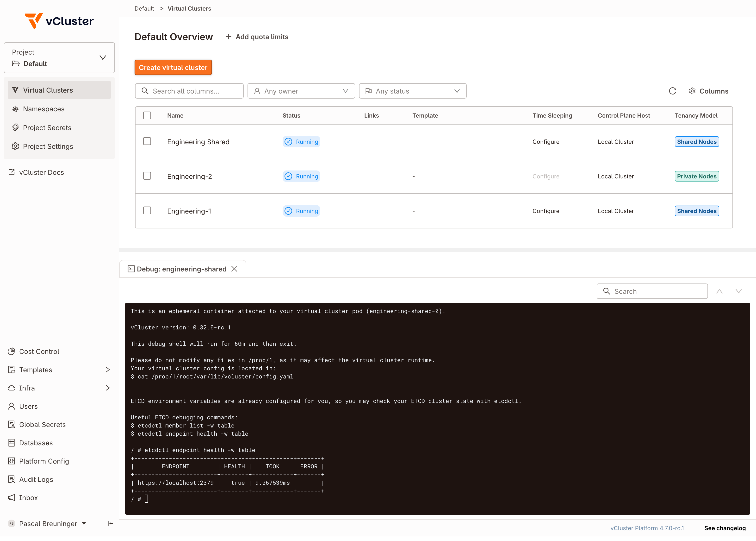Open the Any status filter dropdown

pos(412,91)
